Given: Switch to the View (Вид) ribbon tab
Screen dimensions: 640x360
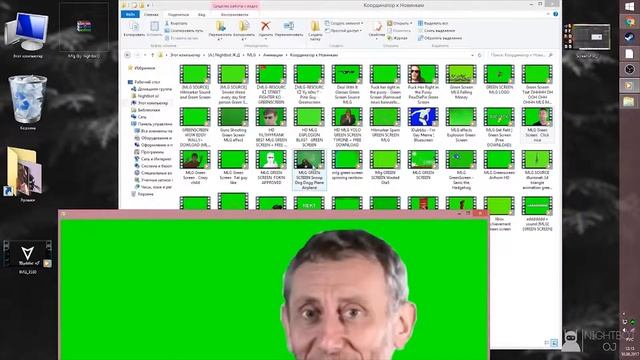Looking at the screenshot, I should click(202, 14).
